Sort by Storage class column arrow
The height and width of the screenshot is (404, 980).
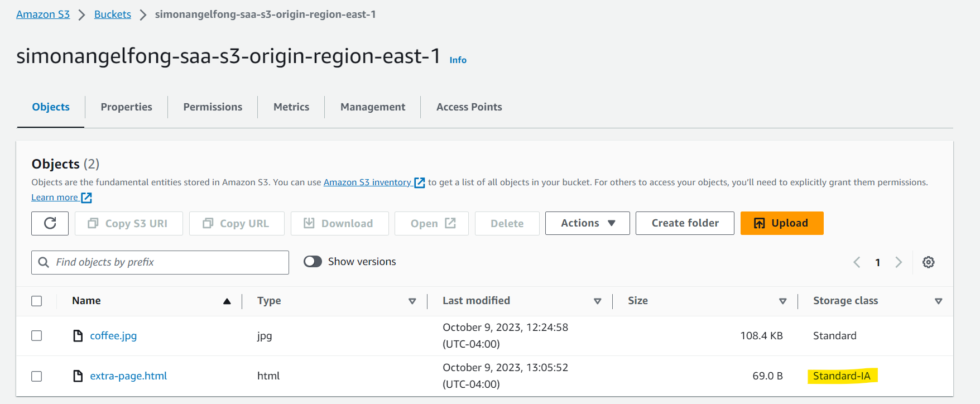point(939,301)
